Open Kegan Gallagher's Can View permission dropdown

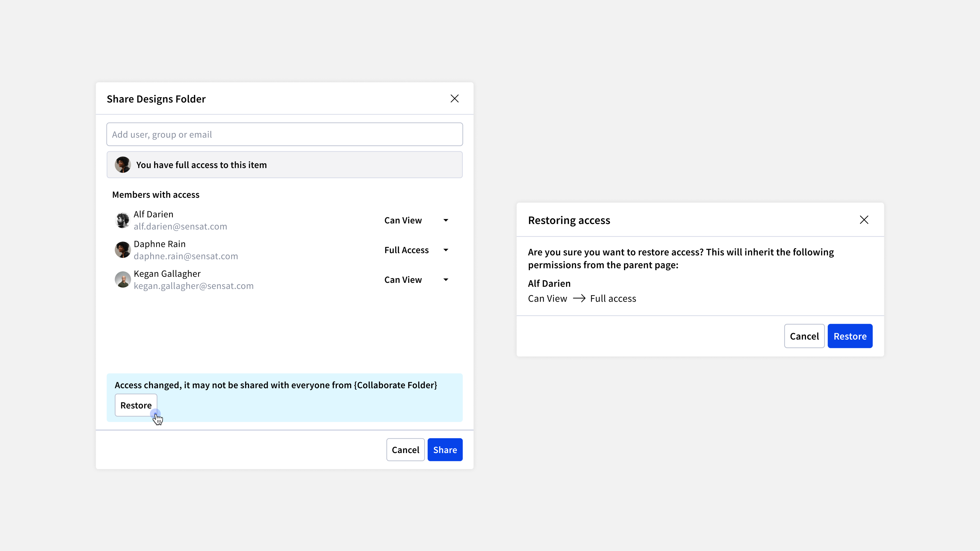click(x=416, y=280)
